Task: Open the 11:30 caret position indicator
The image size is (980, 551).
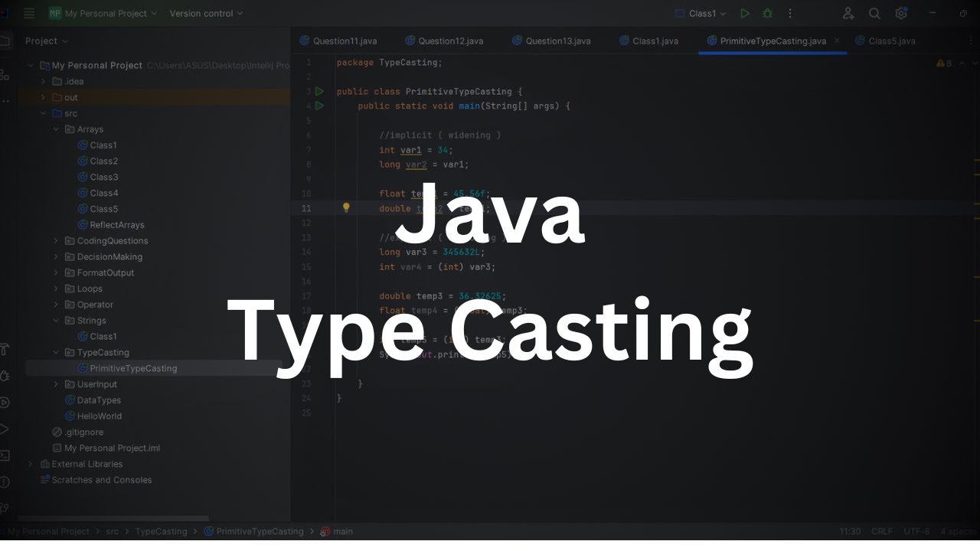Action: tap(850, 531)
